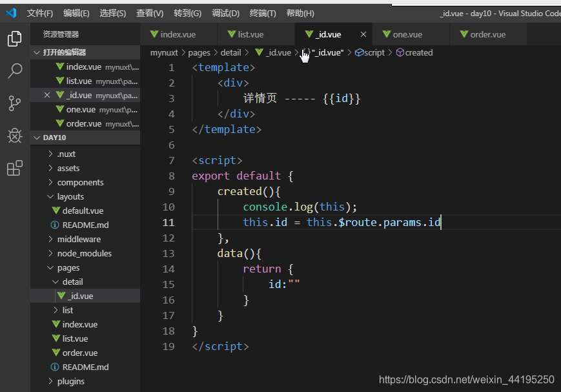Open the Extensions view in activity bar
The width and height of the screenshot is (561, 392).
(x=15, y=168)
